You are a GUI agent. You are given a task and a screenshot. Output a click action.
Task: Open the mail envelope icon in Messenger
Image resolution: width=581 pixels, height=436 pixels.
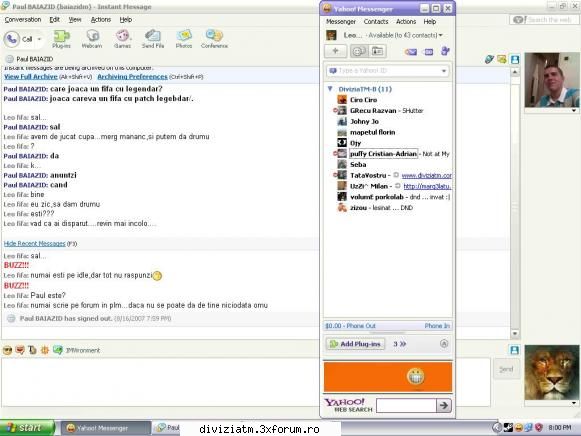411,52
